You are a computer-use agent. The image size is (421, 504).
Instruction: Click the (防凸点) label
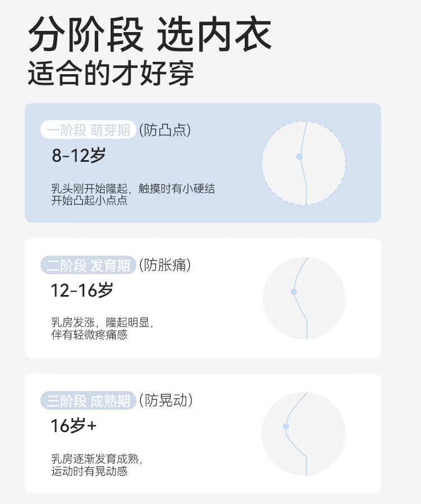click(164, 130)
